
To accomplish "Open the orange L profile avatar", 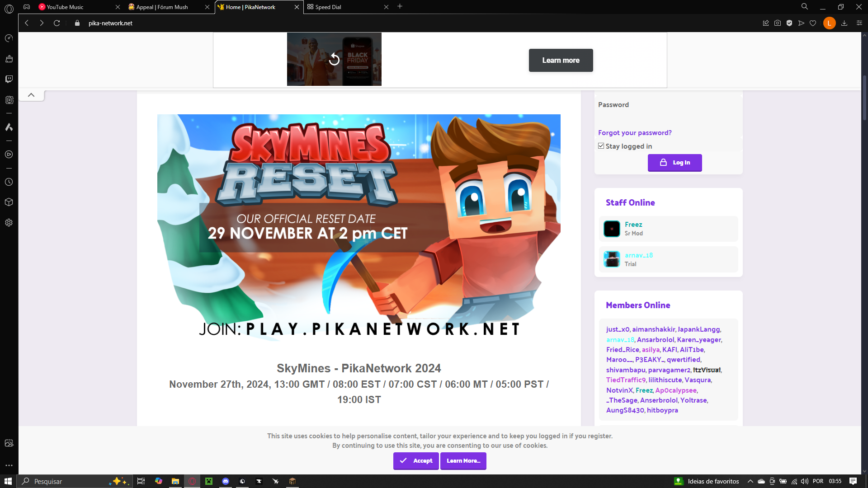I will (829, 23).
